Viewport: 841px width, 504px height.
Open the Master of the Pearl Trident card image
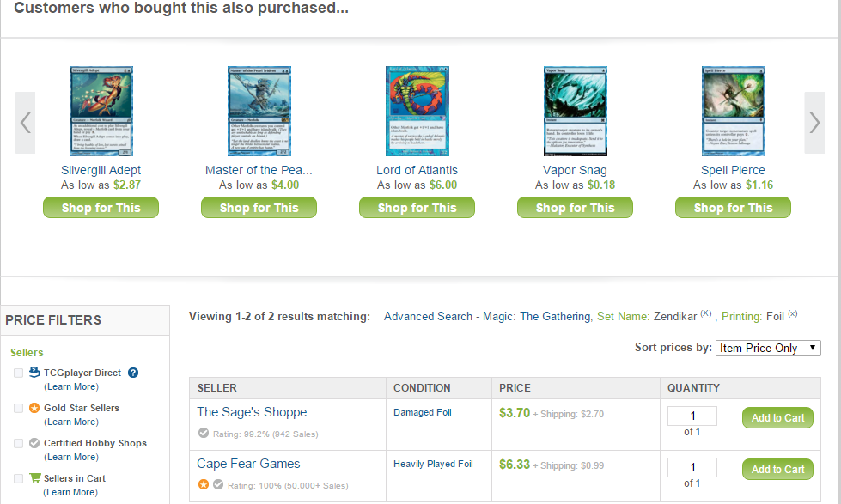[x=259, y=111]
